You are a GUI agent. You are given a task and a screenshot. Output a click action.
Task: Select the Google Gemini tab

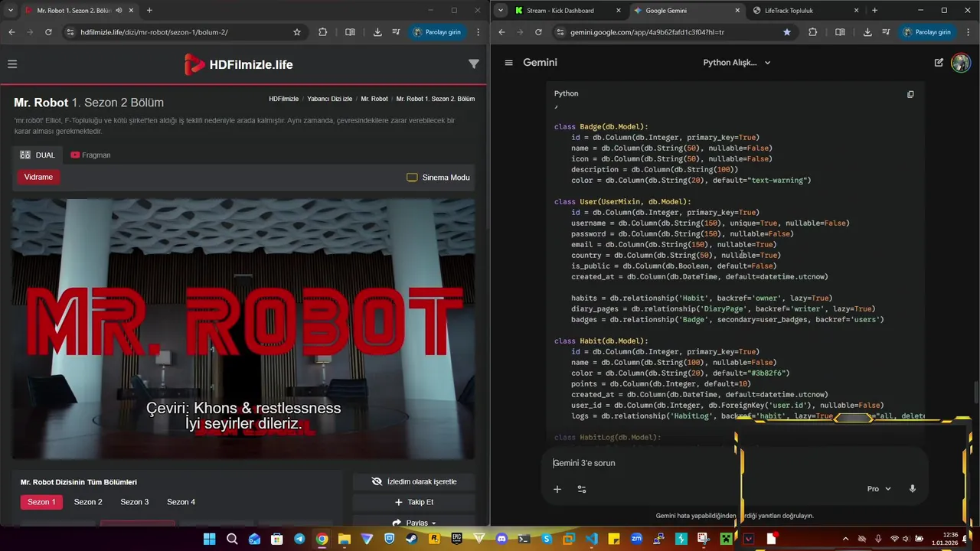(x=686, y=11)
